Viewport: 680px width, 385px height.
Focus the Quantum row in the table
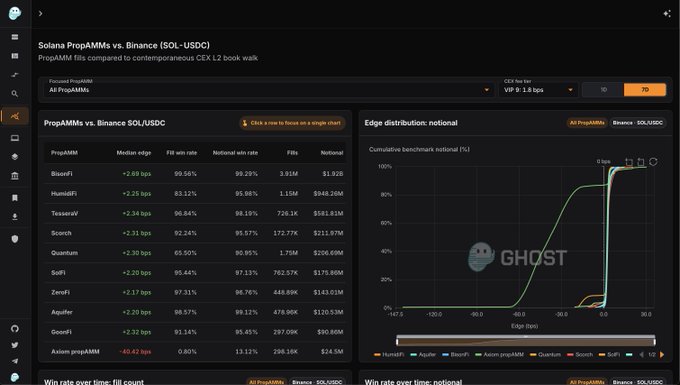(x=195, y=253)
